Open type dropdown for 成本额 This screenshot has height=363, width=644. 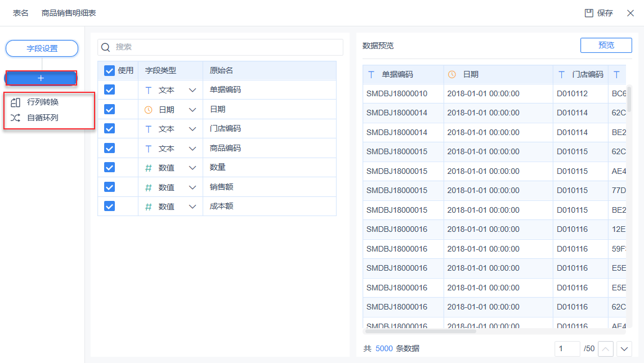pyautogui.click(x=192, y=207)
